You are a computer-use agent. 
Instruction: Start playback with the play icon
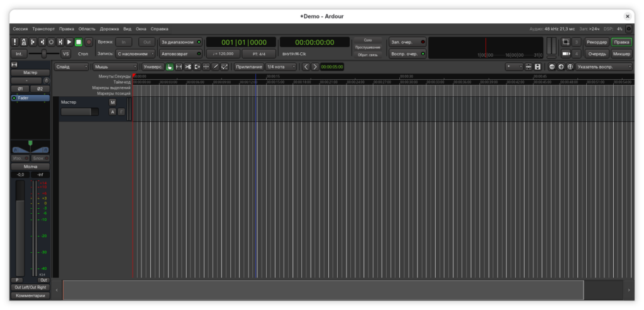tap(69, 42)
